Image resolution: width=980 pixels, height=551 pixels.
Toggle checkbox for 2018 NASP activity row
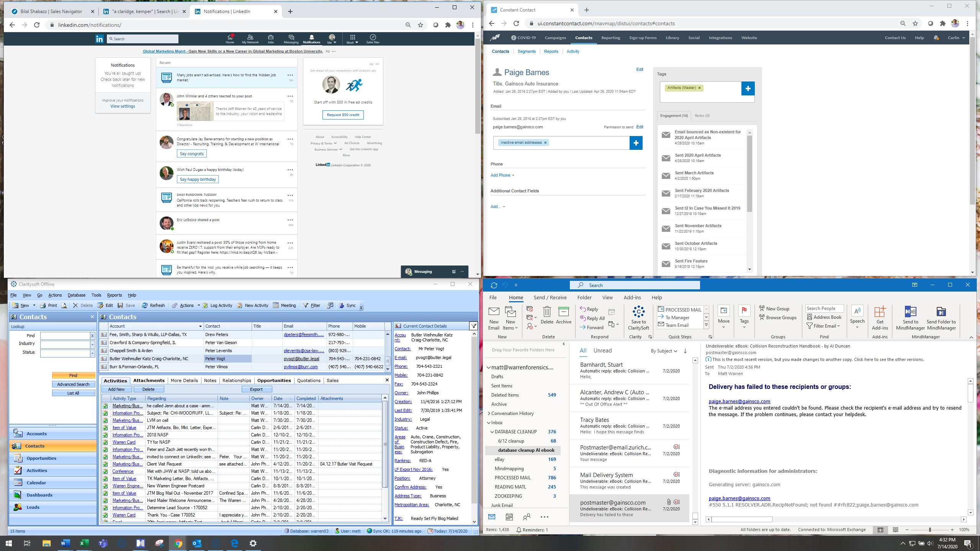[105, 435]
